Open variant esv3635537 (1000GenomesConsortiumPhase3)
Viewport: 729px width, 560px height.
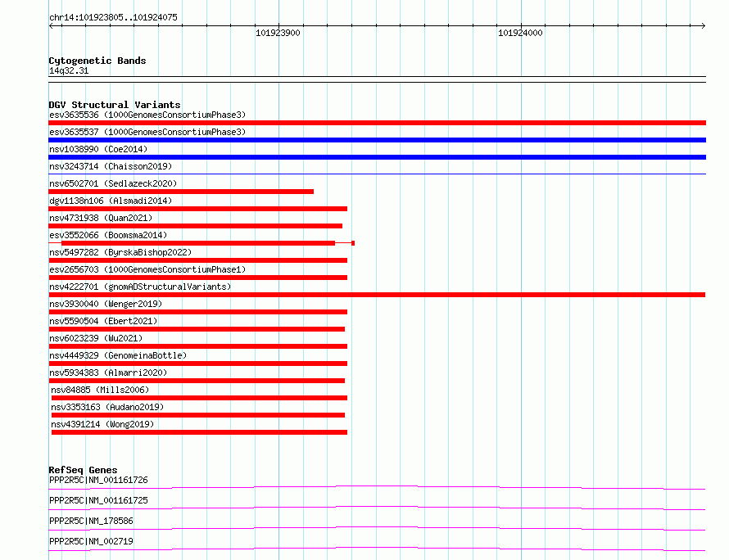(x=147, y=132)
